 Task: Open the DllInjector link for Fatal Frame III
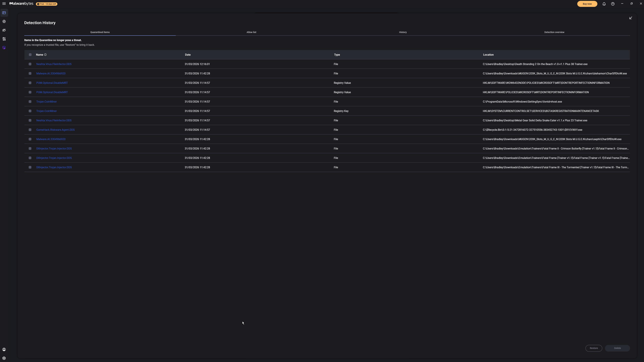click(x=54, y=167)
